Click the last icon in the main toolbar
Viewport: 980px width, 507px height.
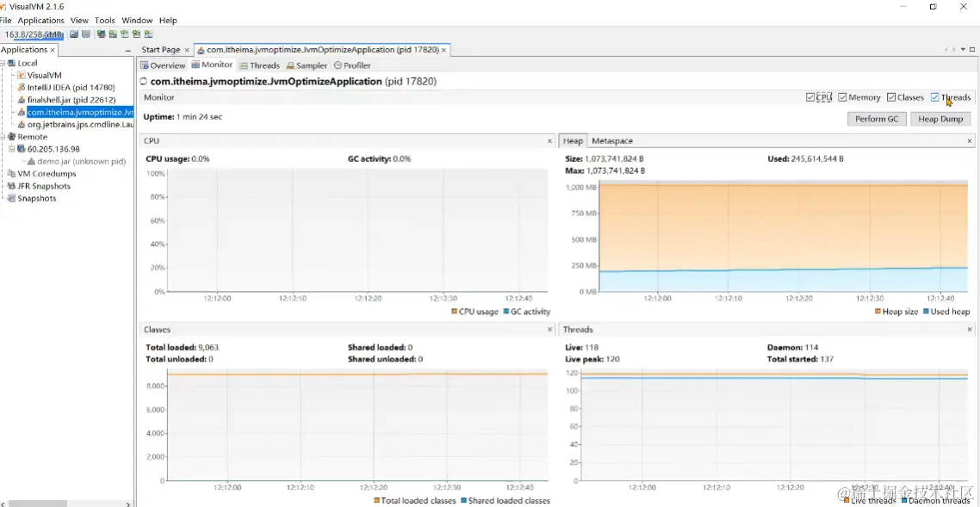pyautogui.click(x=149, y=34)
